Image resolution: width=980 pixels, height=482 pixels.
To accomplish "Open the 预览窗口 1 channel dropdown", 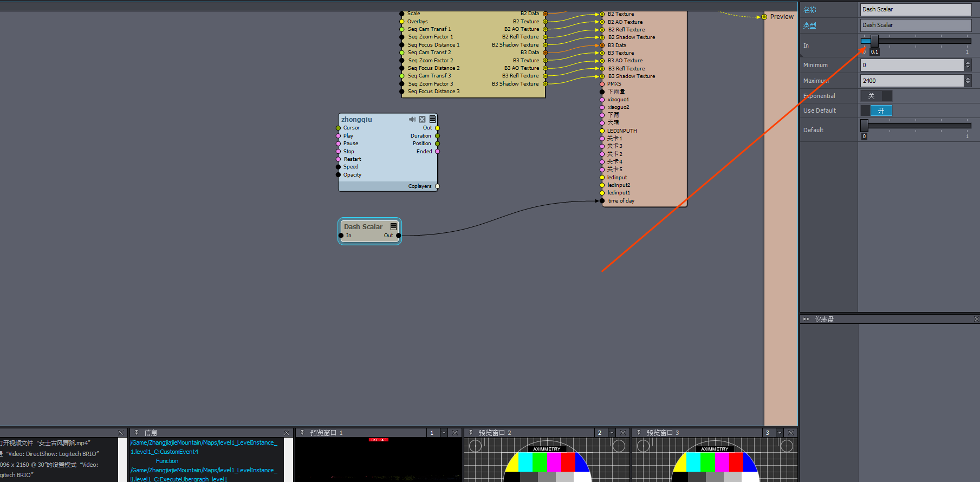I will pos(444,433).
